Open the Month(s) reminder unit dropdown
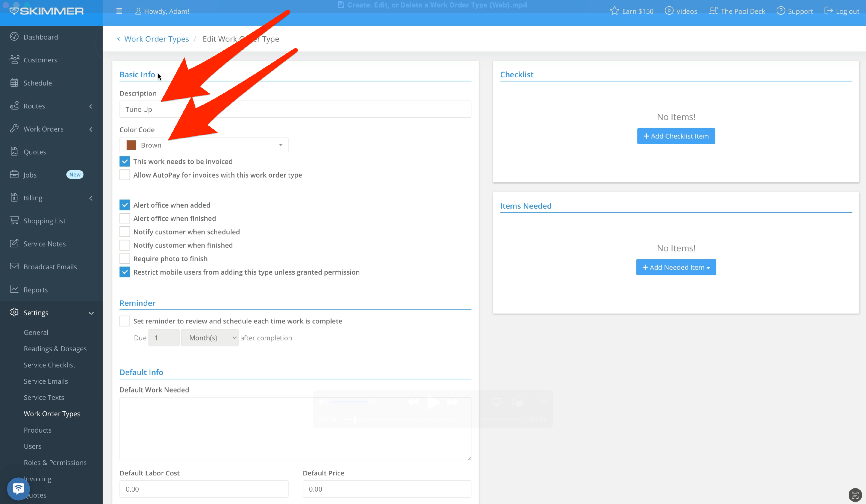Screen dimensions: 866x504 pos(210,338)
